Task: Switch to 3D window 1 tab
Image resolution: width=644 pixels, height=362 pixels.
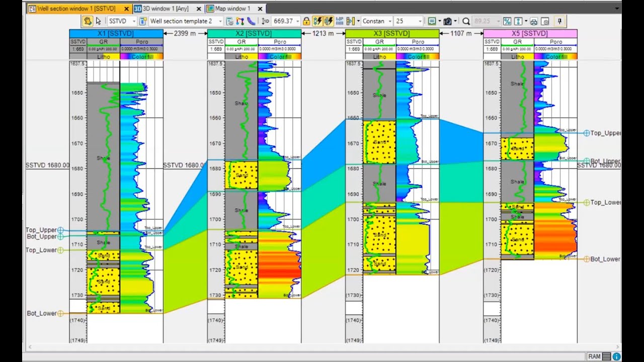Action: (166, 9)
